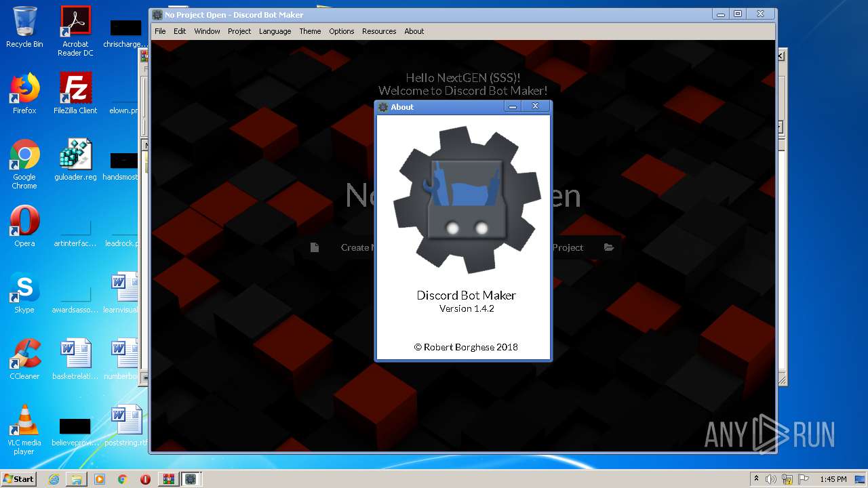Open basketrelati... Word document

click(x=75, y=359)
